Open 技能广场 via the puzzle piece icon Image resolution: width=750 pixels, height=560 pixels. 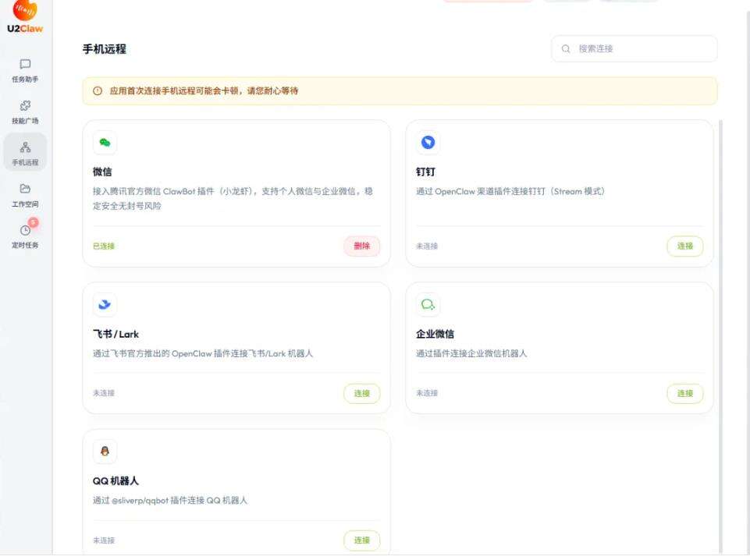(x=26, y=105)
